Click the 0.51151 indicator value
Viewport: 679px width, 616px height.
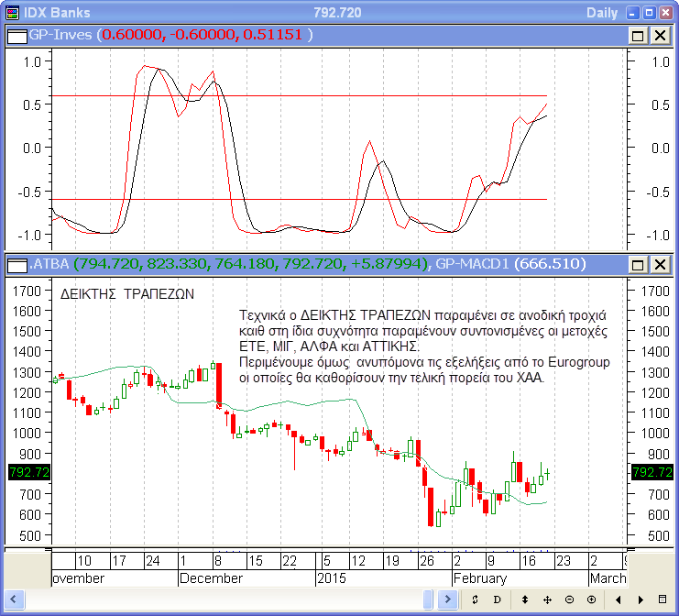coord(272,35)
